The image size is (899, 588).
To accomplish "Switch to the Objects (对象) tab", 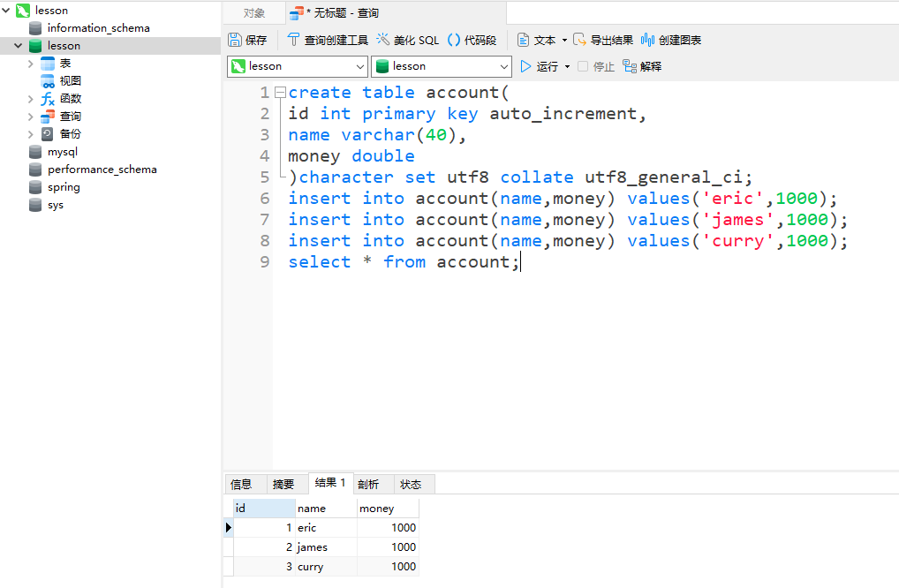I will 254,13.
